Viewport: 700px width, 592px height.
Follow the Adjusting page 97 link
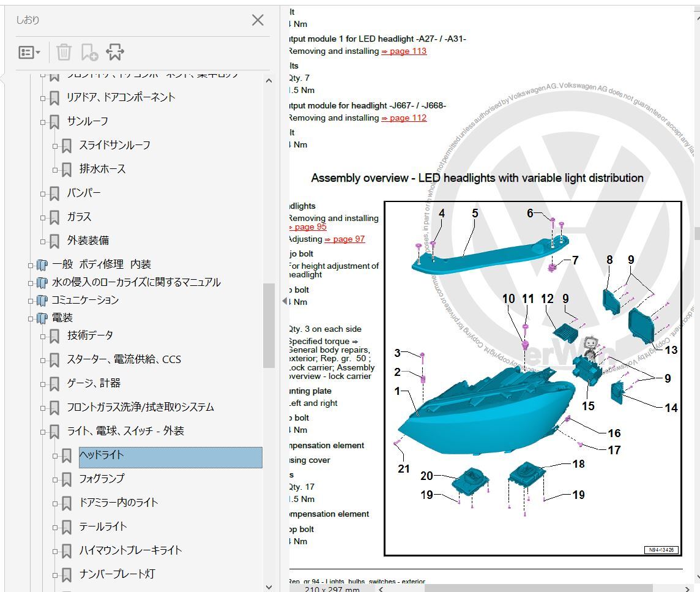coord(344,239)
